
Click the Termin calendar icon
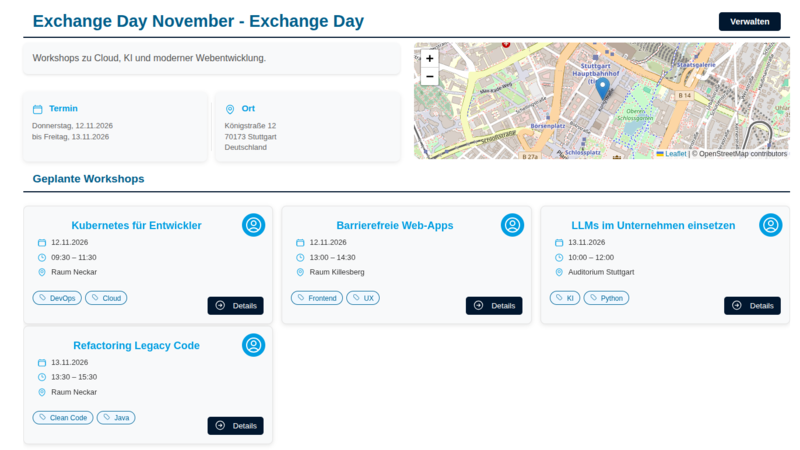[x=38, y=109]
